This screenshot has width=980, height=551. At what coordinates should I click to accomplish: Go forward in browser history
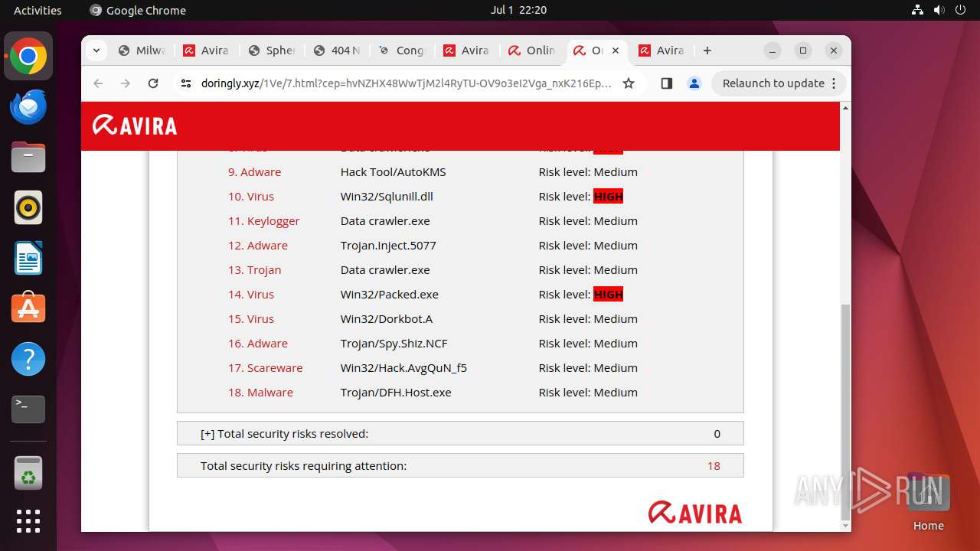126,83
